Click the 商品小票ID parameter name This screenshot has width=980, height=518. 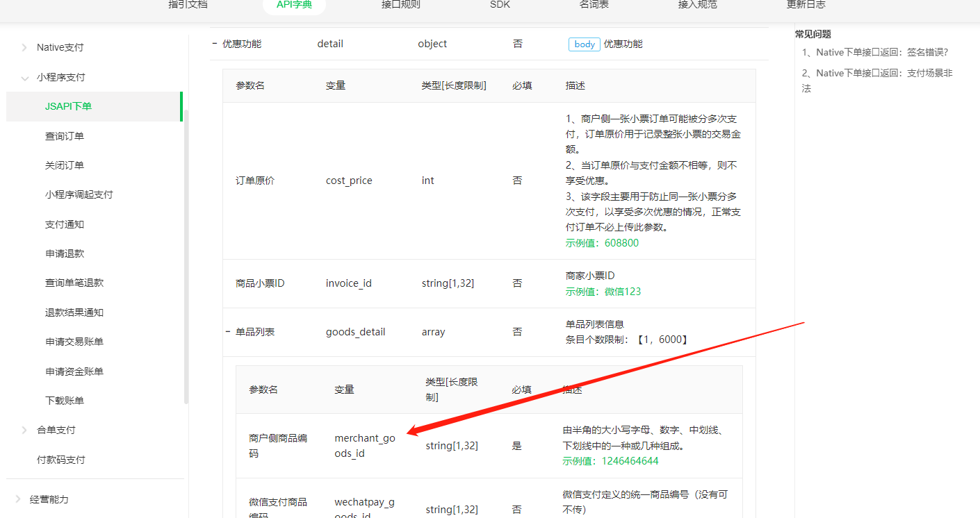pyautogui.click(x=260, y=283)
